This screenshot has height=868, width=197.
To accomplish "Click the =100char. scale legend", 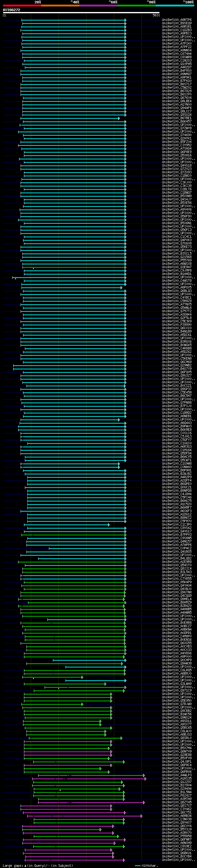I will pos(146,865).
